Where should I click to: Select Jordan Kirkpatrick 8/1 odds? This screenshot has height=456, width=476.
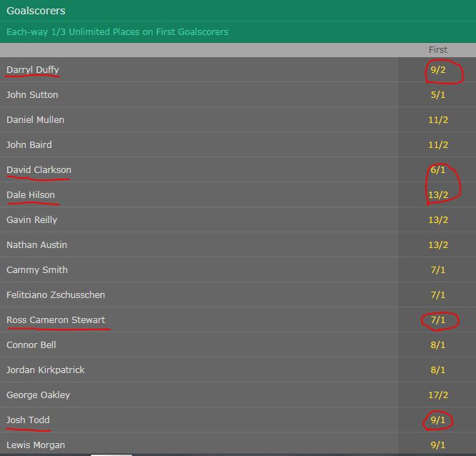pos(437,370)
